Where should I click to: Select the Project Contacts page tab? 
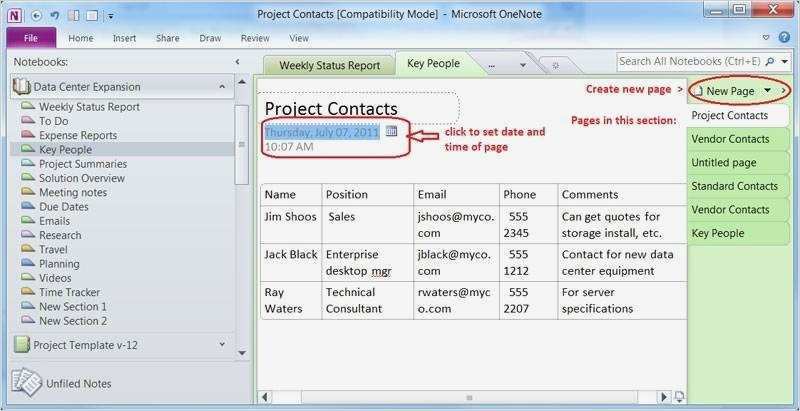tap(738, 116)
